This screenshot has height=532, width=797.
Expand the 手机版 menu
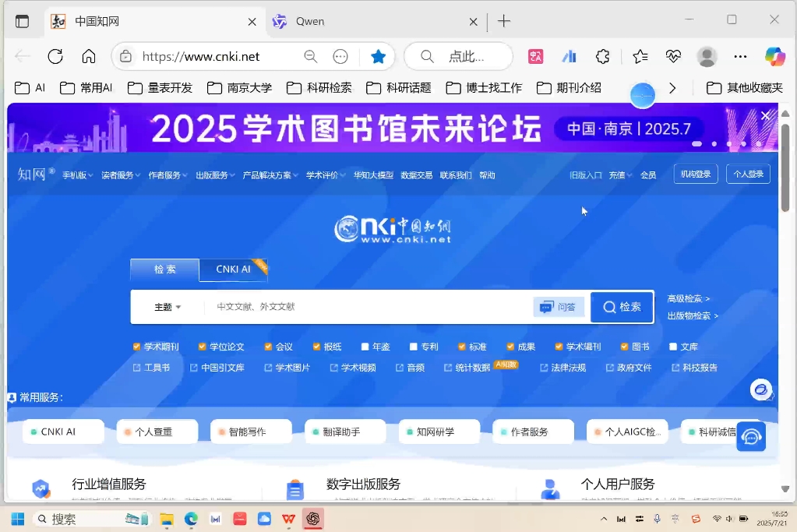tap(78, 175)
